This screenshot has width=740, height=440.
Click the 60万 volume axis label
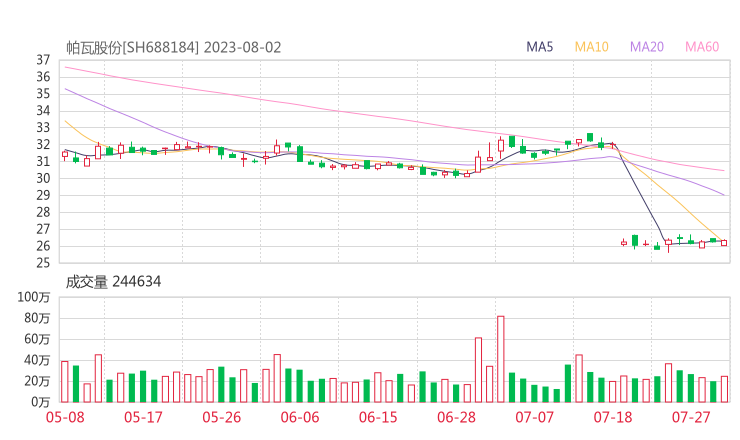(x=37, y=339)
